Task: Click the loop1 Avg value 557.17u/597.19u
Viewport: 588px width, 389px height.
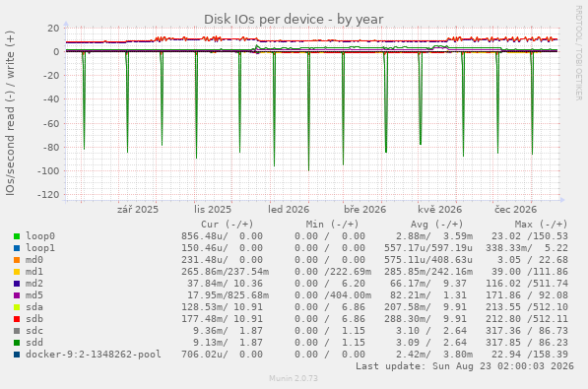Action: [x=428, y=248]
